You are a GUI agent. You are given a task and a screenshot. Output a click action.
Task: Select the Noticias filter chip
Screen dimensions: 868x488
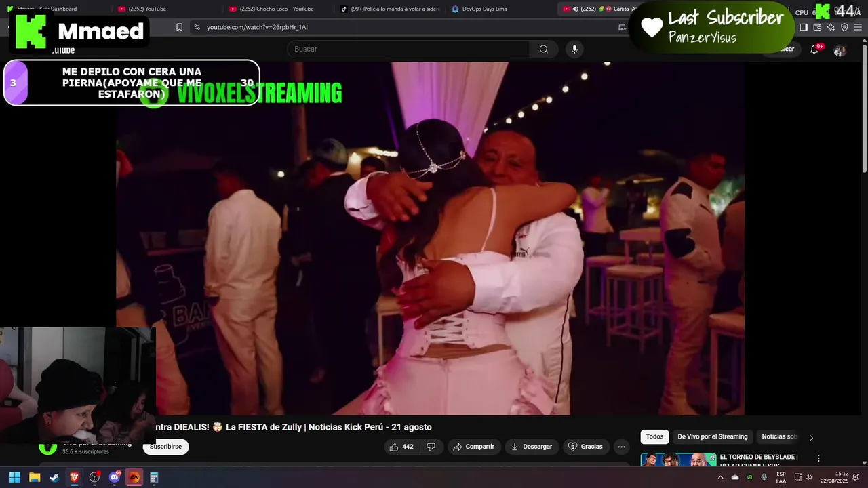(778, 437)
